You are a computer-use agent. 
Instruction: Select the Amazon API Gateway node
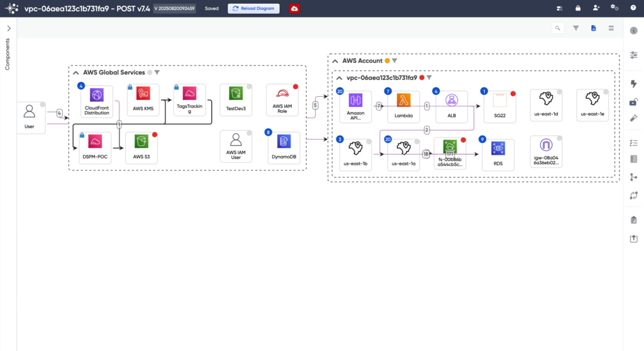coord(356,107)
